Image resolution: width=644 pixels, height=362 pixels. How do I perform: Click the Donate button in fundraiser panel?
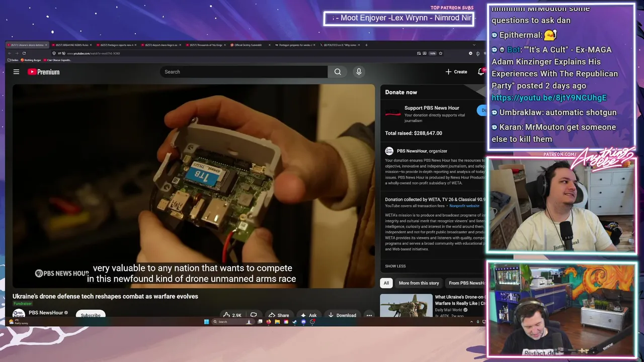point(482,110)
